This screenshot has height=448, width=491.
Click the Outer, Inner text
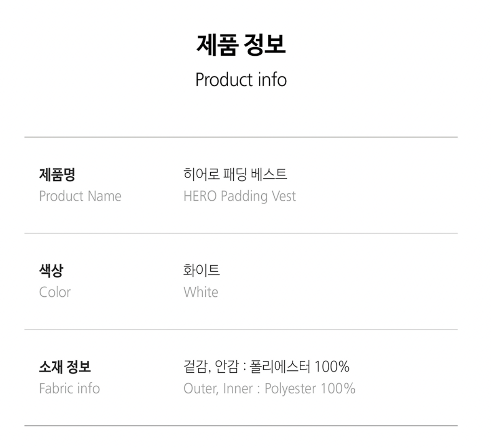pyautogui.click(x=218, y=389)
